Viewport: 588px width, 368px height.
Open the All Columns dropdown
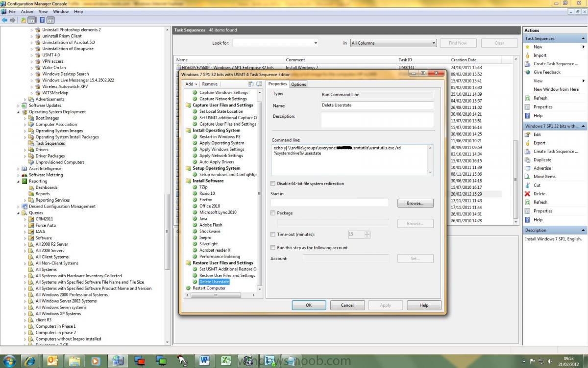pos(433,43)
